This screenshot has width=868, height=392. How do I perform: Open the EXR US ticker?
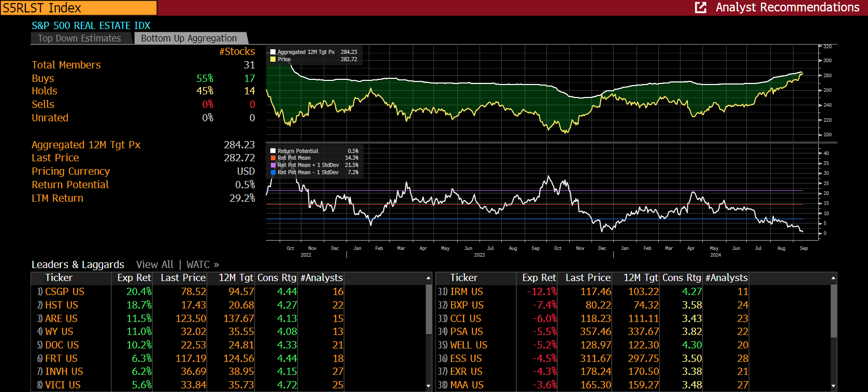[466, 372]
